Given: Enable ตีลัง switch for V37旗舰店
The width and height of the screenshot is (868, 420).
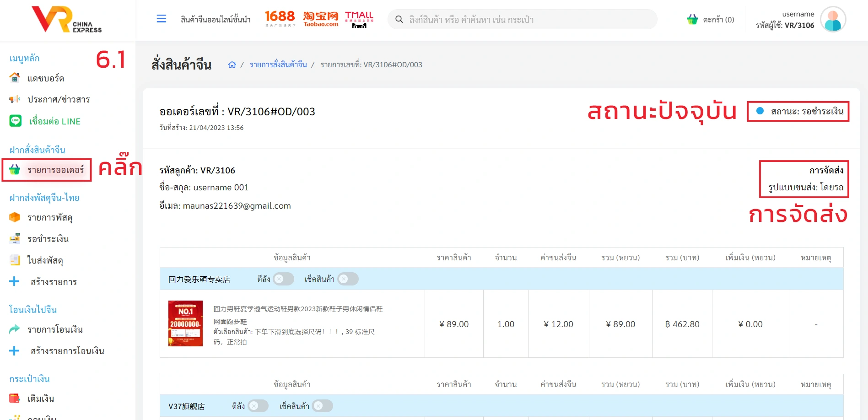Looking at the screenshot, I should coord(258,406).
